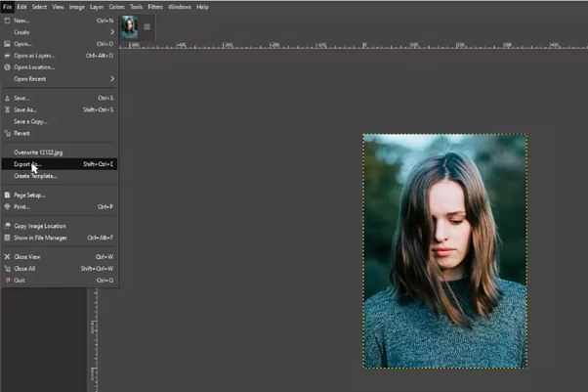The height and width of the screenshot is (392, 588).
Task: Click the New document icon
Action: [x=7, y=21]
